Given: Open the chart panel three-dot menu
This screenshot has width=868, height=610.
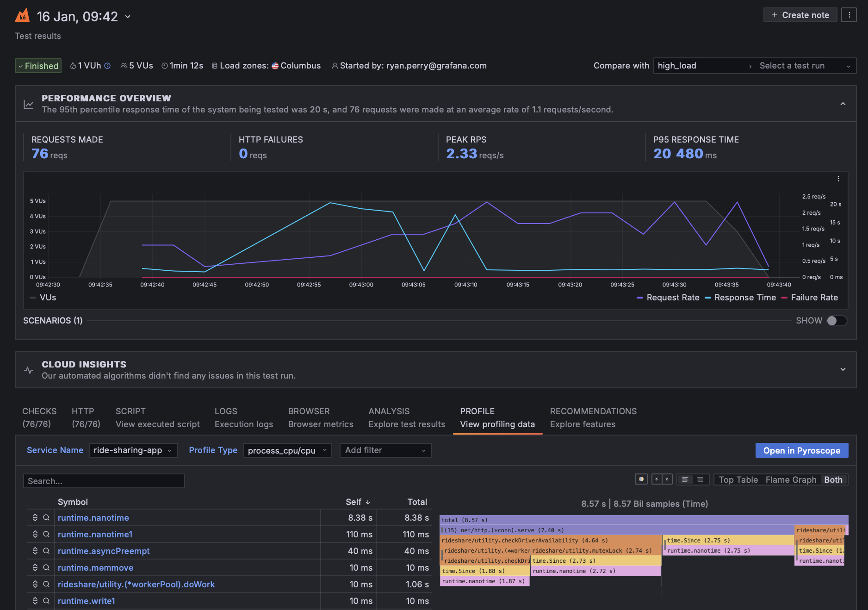Looking at the screenshot, I should tap(838, 179).
